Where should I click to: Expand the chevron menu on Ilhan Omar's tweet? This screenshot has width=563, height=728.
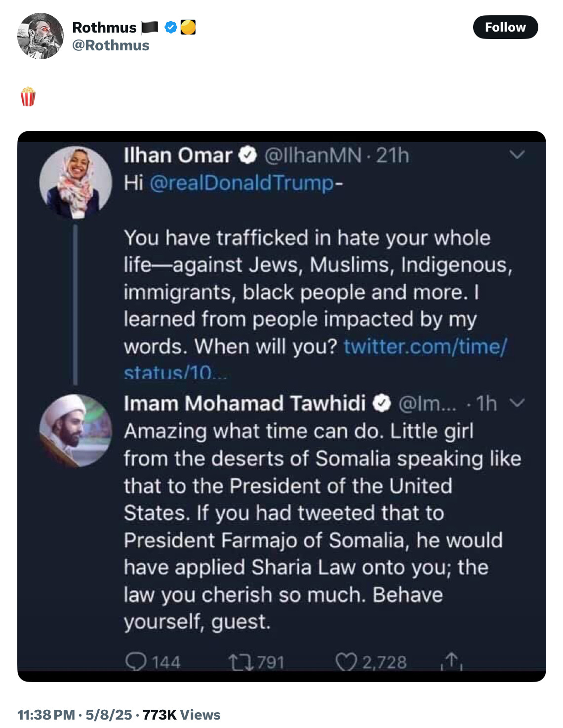[517, 155]
